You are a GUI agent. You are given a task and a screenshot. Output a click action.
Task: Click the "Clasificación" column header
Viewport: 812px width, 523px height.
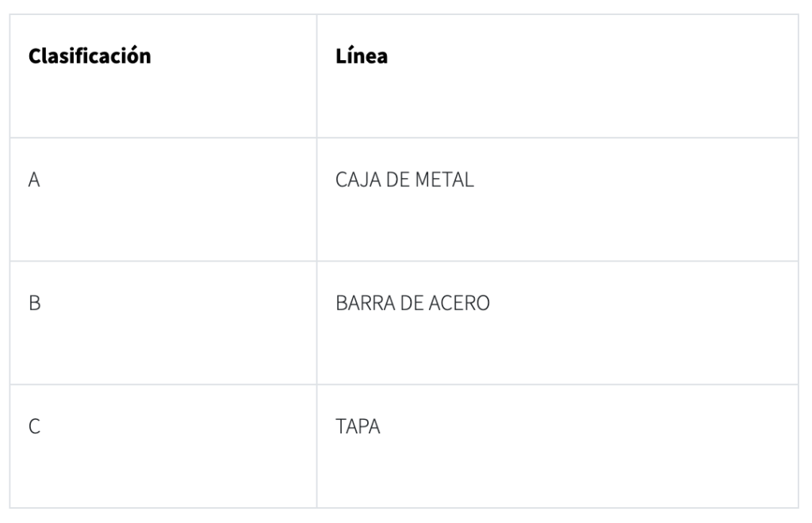pos(90,58)
